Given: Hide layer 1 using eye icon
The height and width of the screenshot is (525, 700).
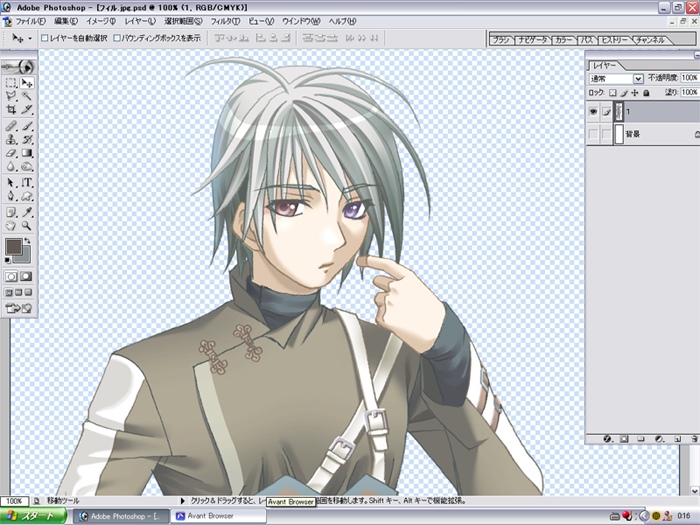Looking at the screenshot, I should (593, 112).
